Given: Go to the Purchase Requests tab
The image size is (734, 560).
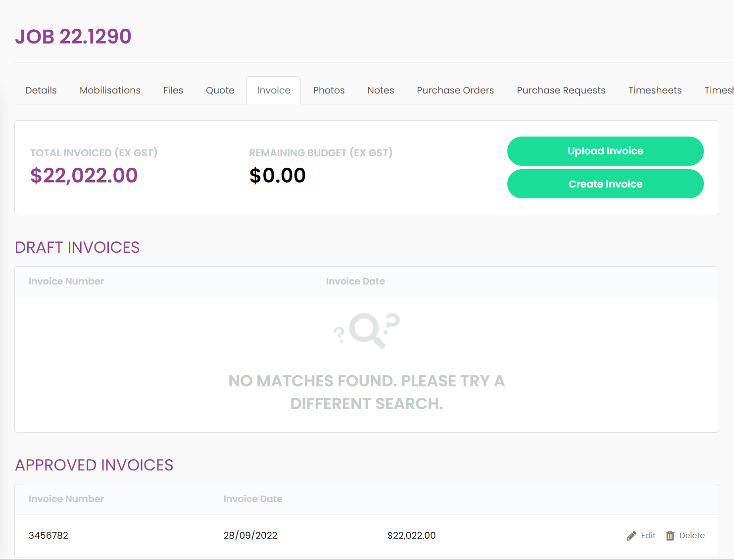Looking at the screenshot, I should pyautogui.click(x=561, y=90).
